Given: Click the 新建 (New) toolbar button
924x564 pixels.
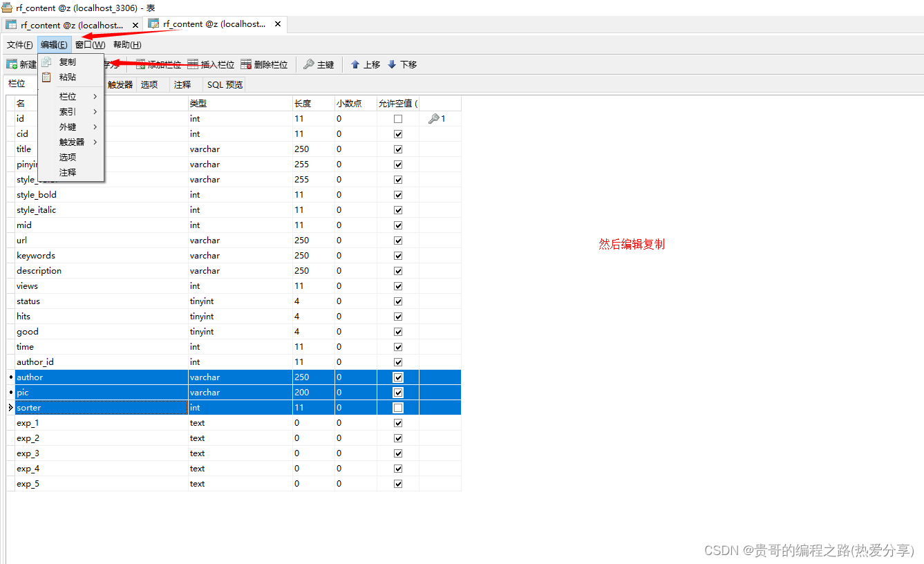Looking at the screenshot, I should (x=21, y=64).
